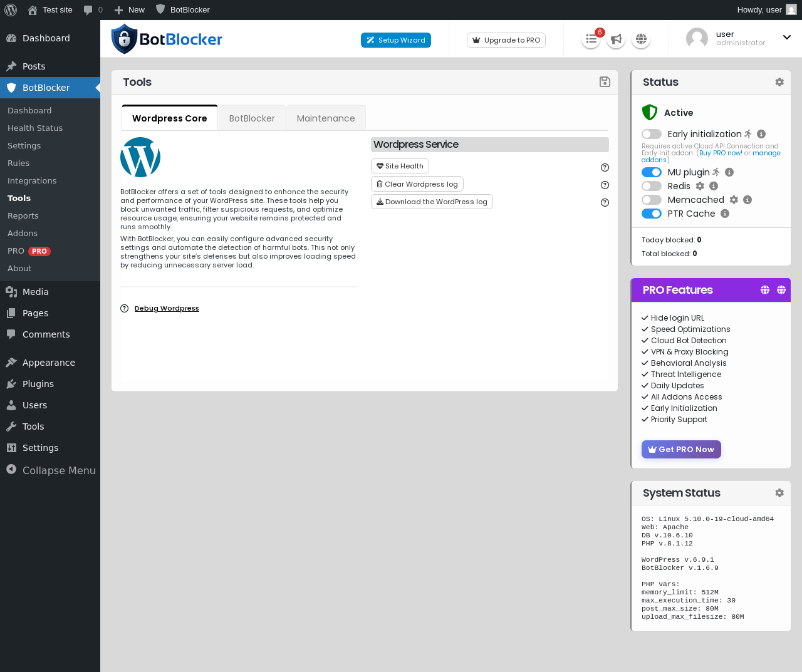Click the help icon beside Site Health
Screen dimensions: 802x672
point(605,167)
